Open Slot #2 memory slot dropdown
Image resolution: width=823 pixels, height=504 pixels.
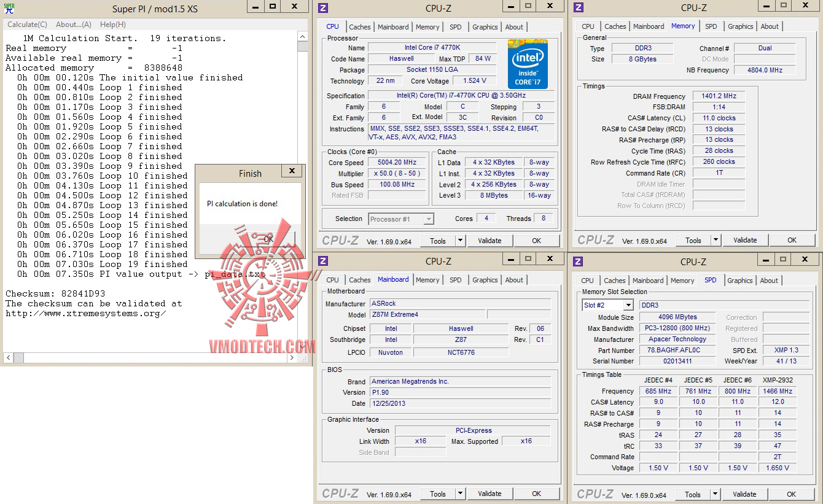[607, 305]
